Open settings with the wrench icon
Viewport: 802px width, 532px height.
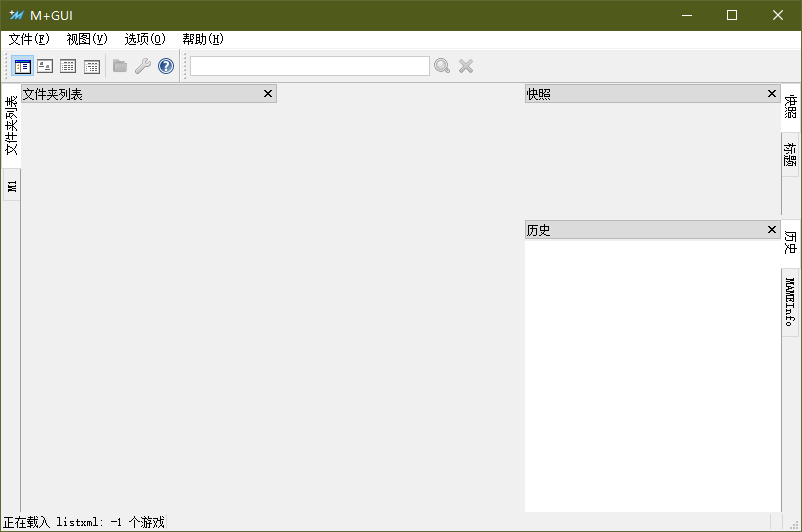coord(143,66)
